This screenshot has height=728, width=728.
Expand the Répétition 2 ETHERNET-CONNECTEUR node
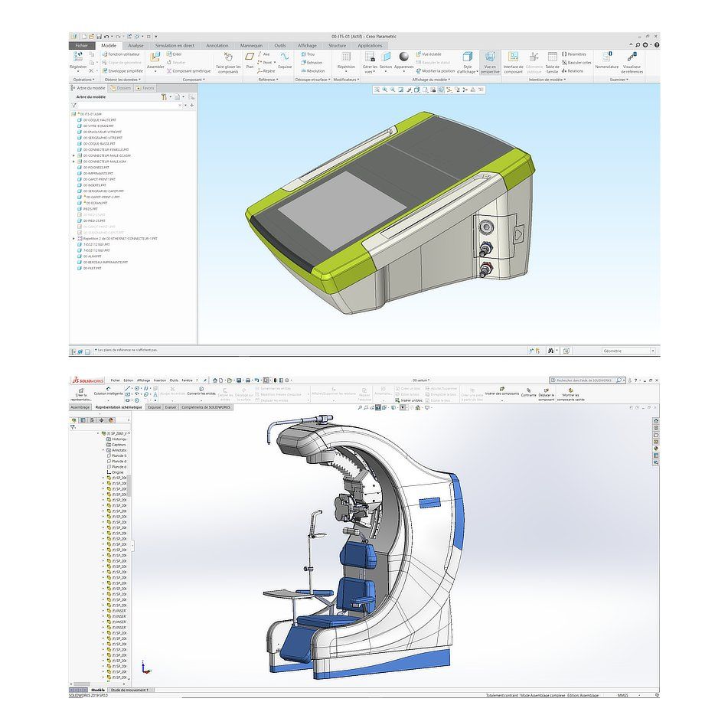73,239
